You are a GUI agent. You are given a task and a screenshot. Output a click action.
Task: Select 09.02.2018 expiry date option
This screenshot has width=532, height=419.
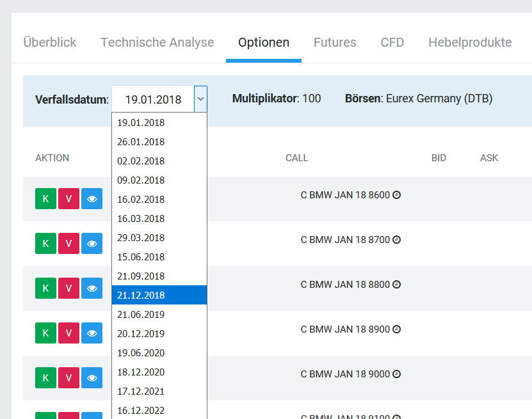159,180
